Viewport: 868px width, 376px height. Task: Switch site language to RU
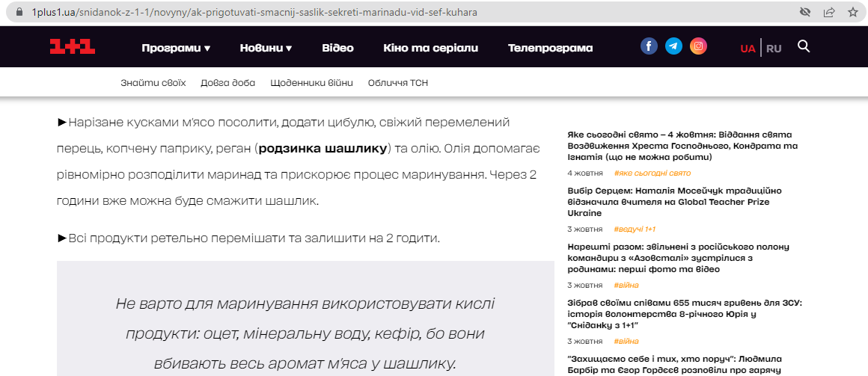[x=774, y=49]
